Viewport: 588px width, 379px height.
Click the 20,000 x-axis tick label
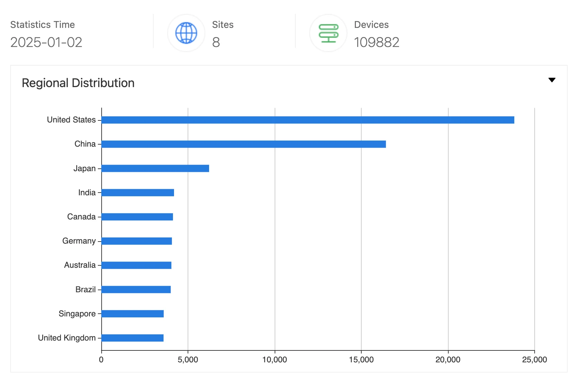tap(448, 360)
